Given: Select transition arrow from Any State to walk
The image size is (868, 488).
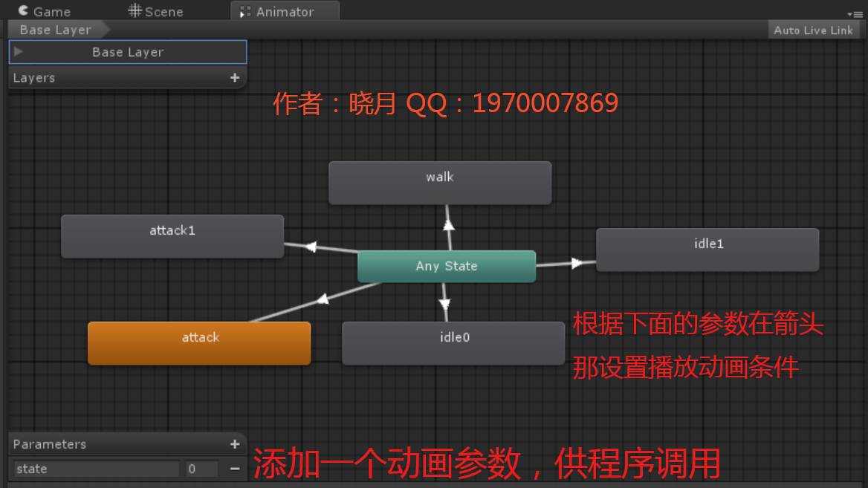Looking at the screenshot, I should pos(449,225).
